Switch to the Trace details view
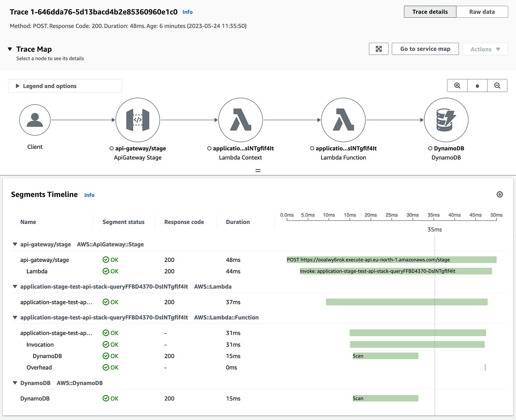 (x=430, y=12)
